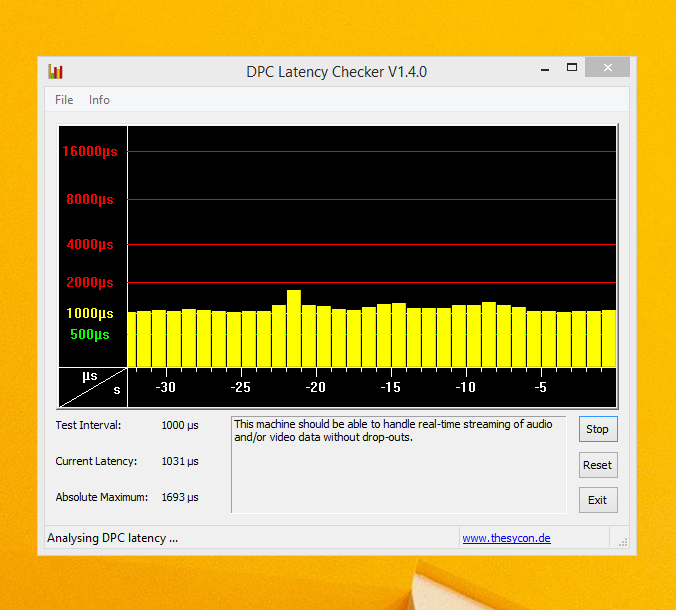Open the www.thesycon.de link

506,538
